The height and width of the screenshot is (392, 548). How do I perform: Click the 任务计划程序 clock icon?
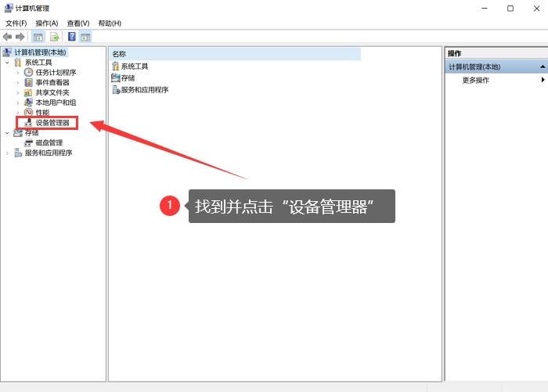pos(28,72)
